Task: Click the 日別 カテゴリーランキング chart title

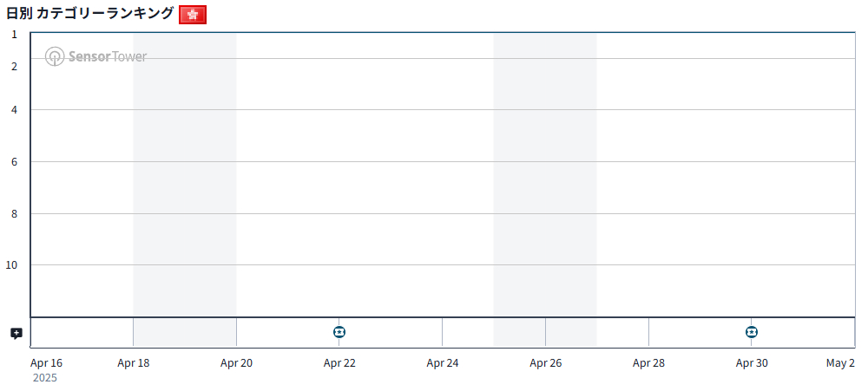Action: 90,14
